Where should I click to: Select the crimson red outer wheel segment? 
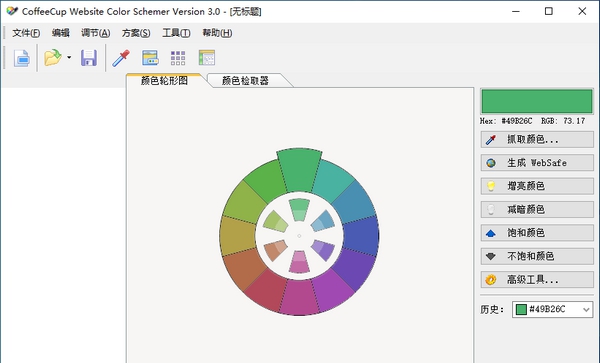coord(267,291)
